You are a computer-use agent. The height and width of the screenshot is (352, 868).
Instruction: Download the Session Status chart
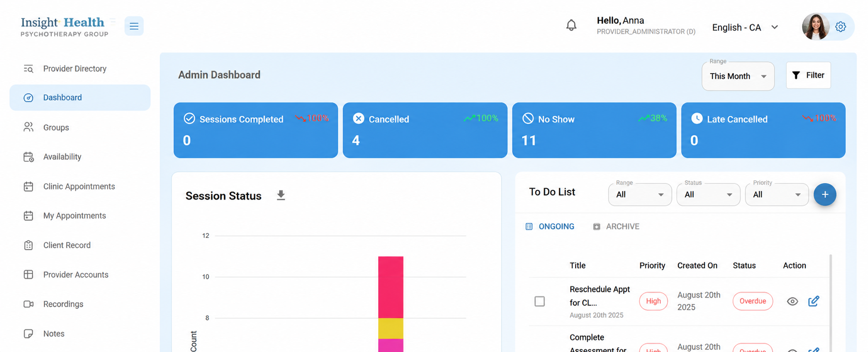[x=281, y=195]
